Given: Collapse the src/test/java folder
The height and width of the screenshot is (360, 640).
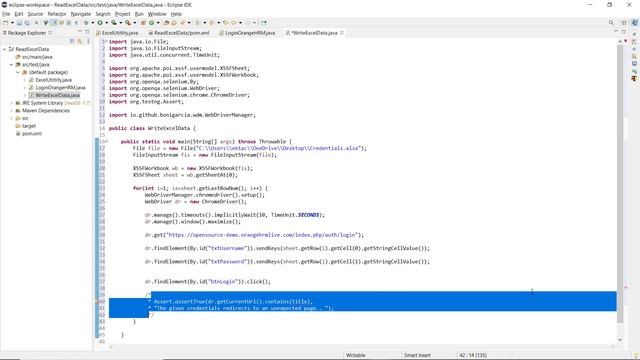Looking at the screenshot, I should [x=11, y=64].
